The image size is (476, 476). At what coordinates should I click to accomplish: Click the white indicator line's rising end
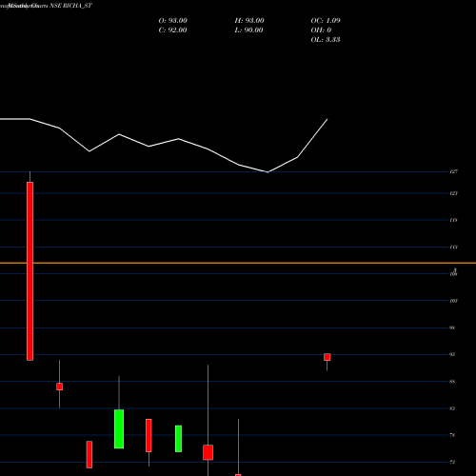click(327, 120)
